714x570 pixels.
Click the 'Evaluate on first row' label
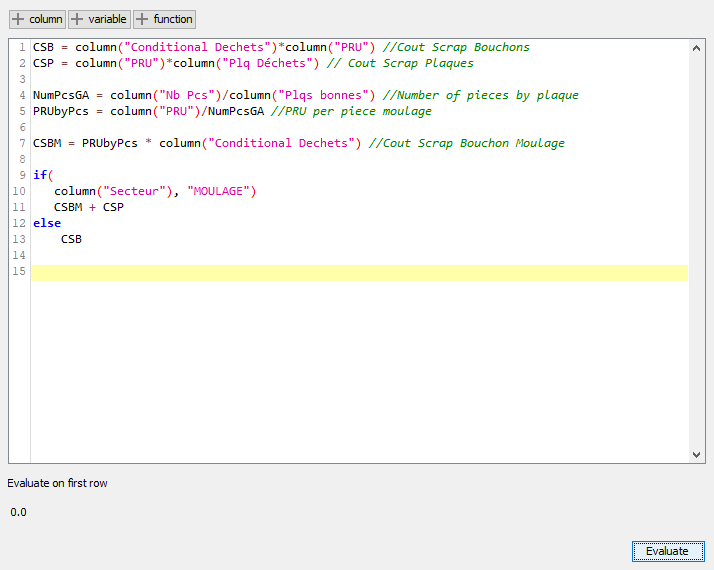point(57,483)
